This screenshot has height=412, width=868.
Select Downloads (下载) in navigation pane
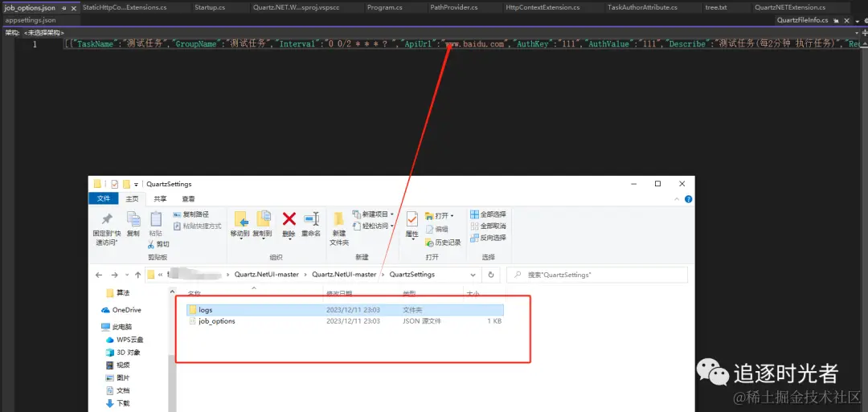pyautogui.click(x=118, y=403)
